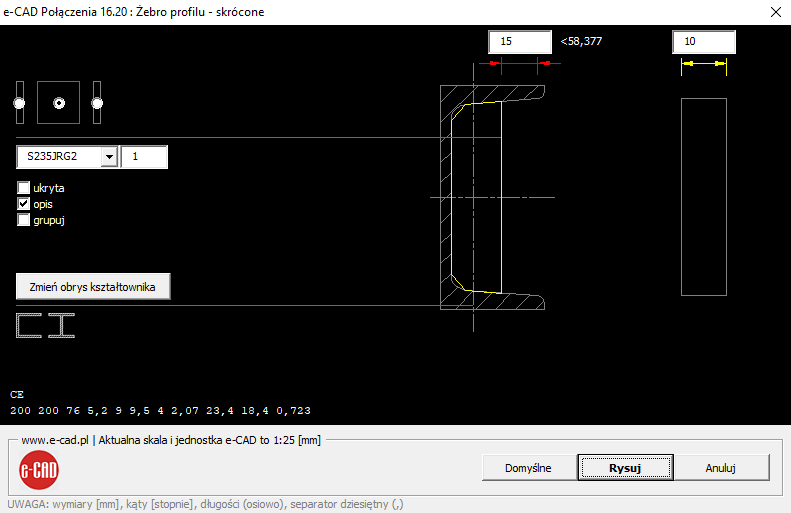Screen dimensions: 791x513
Task: Click the UWAGA note text
Action: click(205, 504)
